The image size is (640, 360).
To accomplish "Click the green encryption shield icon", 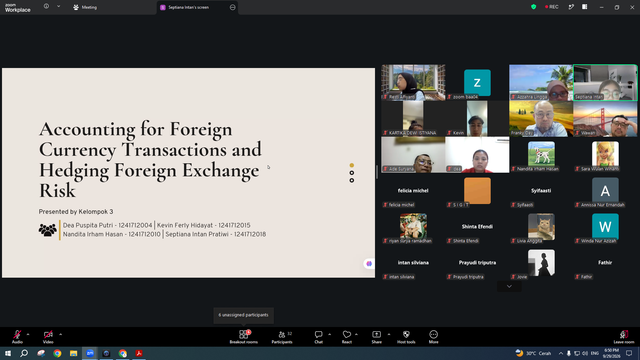I will pyautogui.click(x=533, y=7).
